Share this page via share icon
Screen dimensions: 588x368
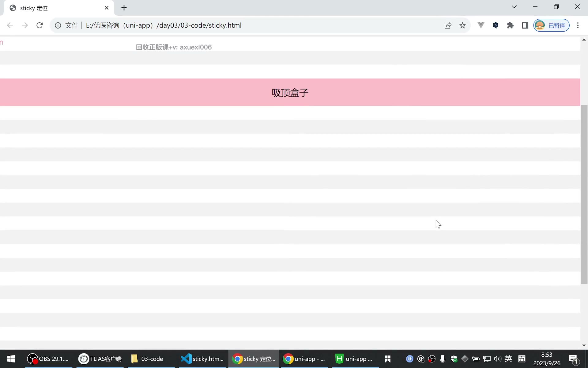(448, 25)
